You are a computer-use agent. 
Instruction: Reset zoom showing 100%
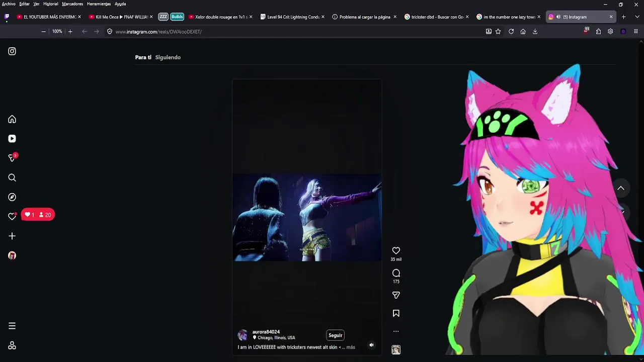coord(57,31)
